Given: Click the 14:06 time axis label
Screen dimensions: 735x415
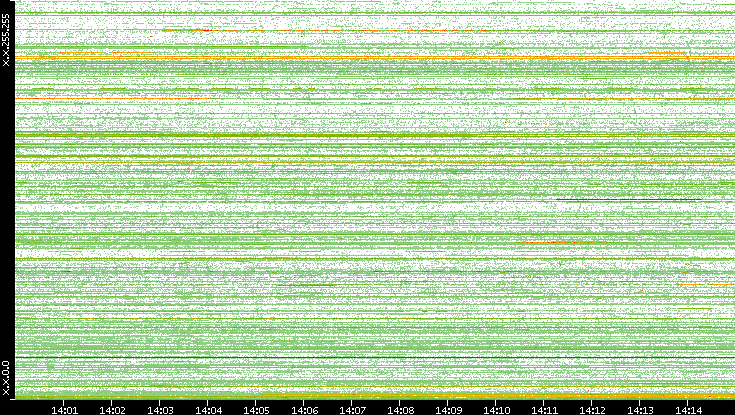Looking at the screenshot, I should (x=304, y=410).
